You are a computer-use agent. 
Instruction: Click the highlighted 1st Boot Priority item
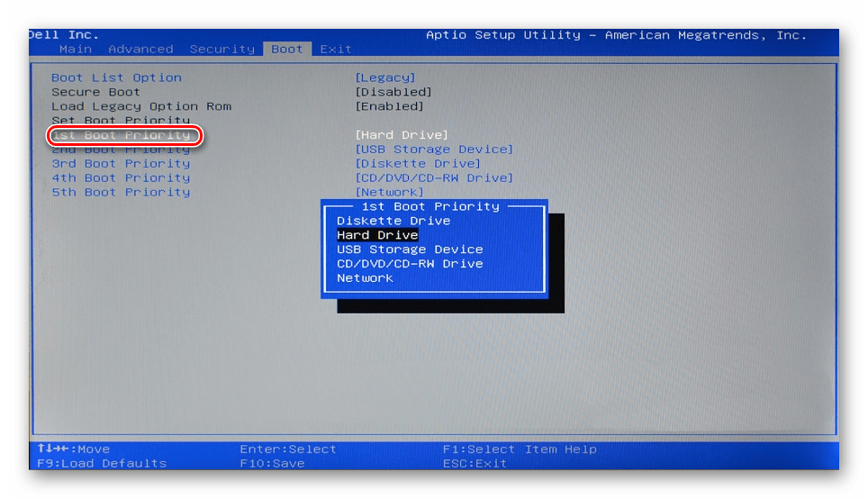click(122, 135)
